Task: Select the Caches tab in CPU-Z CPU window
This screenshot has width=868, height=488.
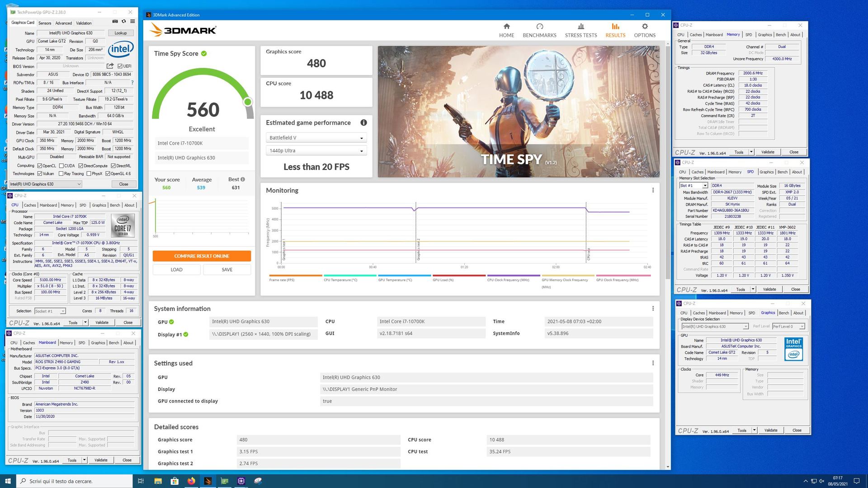Action: click(30, 205)
